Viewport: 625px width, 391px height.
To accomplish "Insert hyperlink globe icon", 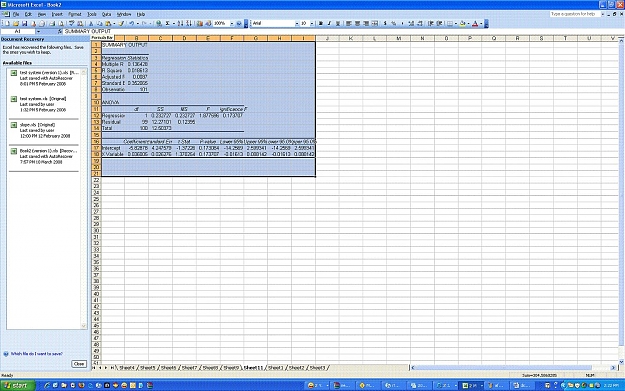I will pos(159,24).
